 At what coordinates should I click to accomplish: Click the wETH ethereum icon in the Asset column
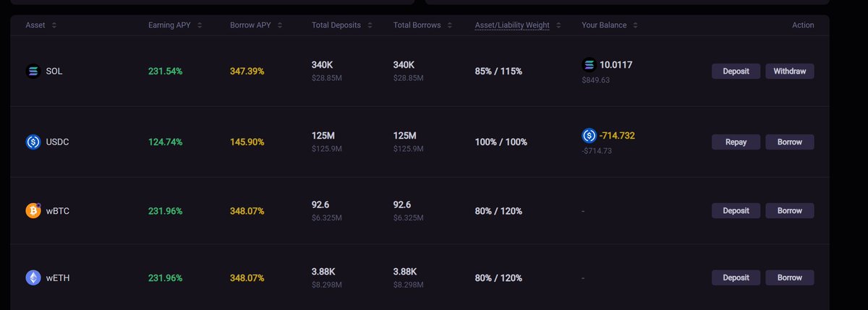(33, 277)
